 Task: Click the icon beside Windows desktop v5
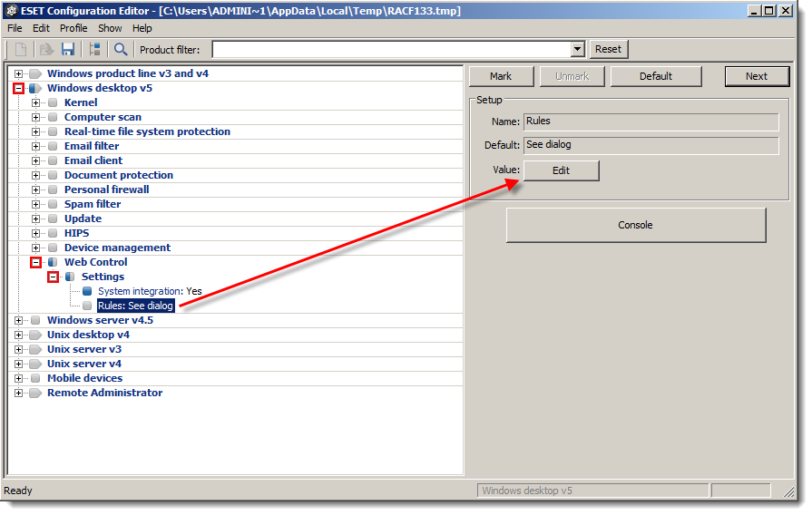35,88
